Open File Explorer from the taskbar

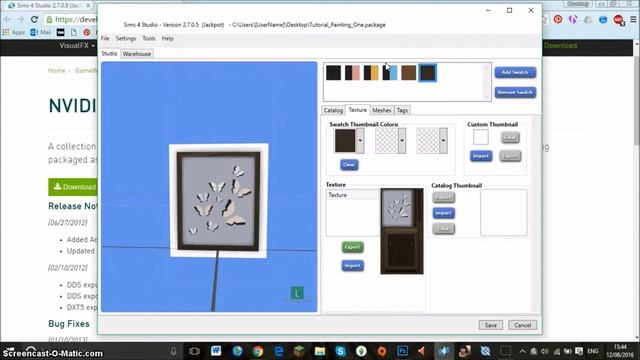pyautogui.click(x=320, y=351)
